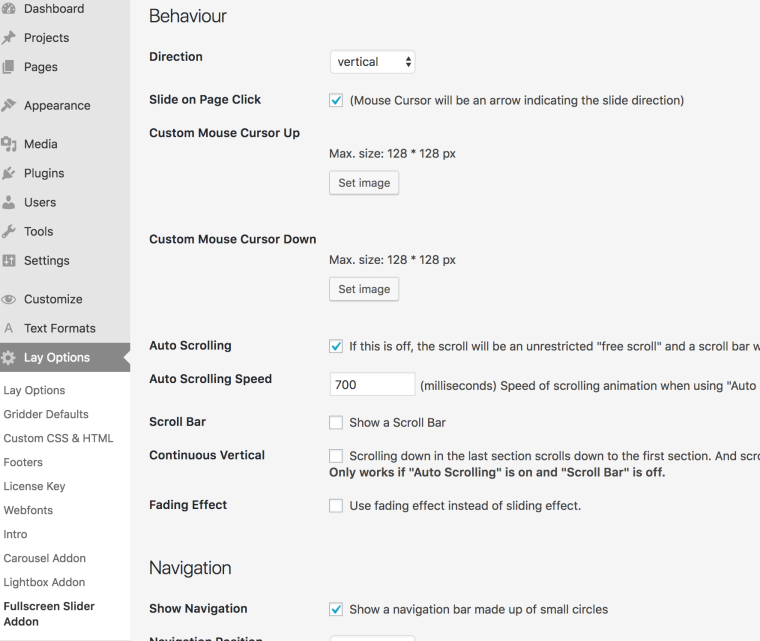Screen dimensions: 760x641
Task: Open the Gridder Defaults submenu item
Action: (x=45, y=414)
